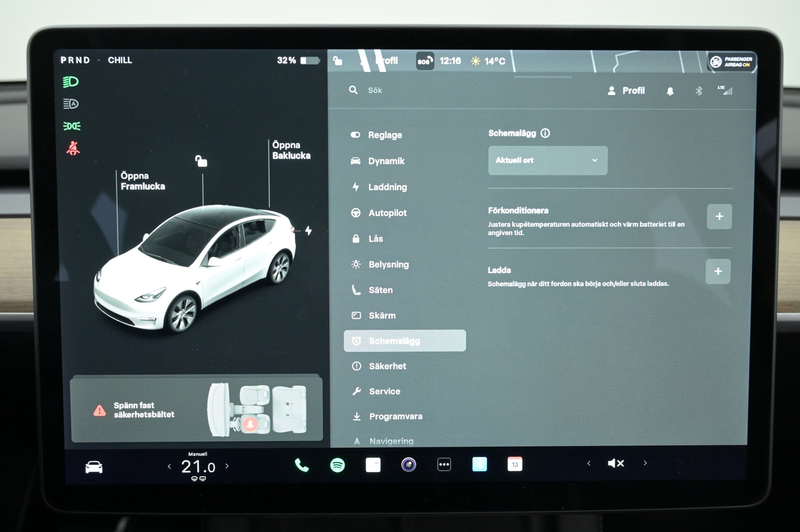Tap the Bluetooth app tile in the dock
This screenshot has width=800, height=532.
point(479,464)
